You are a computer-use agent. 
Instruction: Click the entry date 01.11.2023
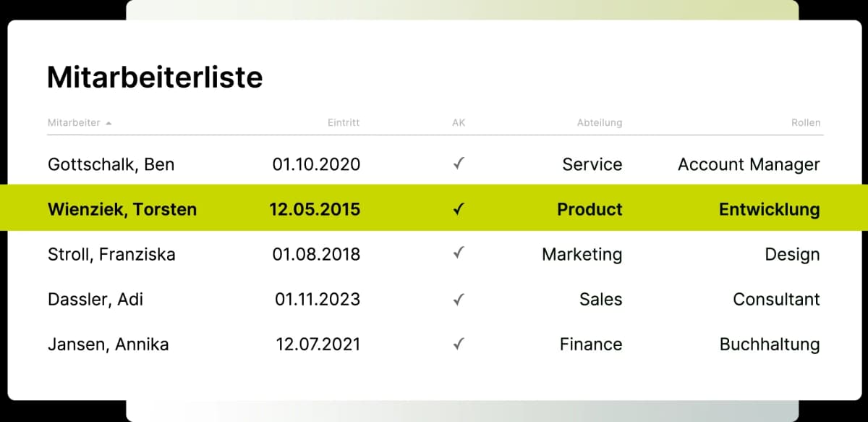click(x=317, y=300)
